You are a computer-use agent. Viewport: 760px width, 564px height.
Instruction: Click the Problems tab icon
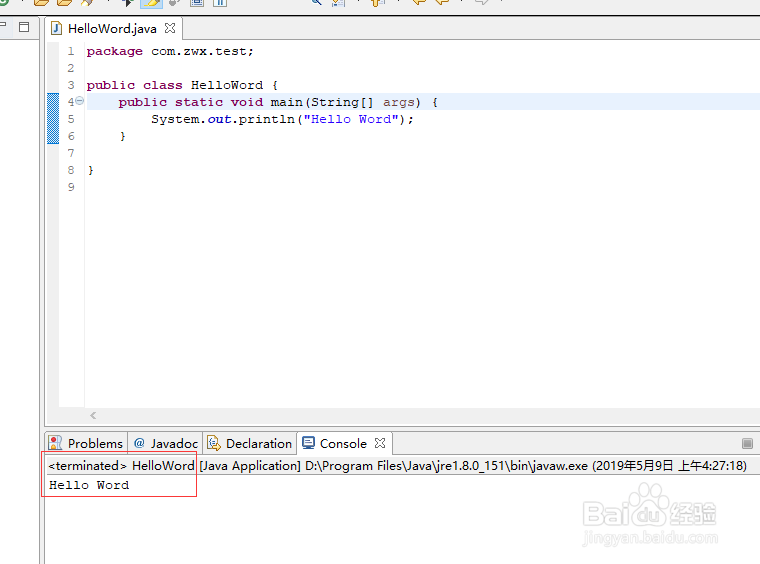(55, 443)
